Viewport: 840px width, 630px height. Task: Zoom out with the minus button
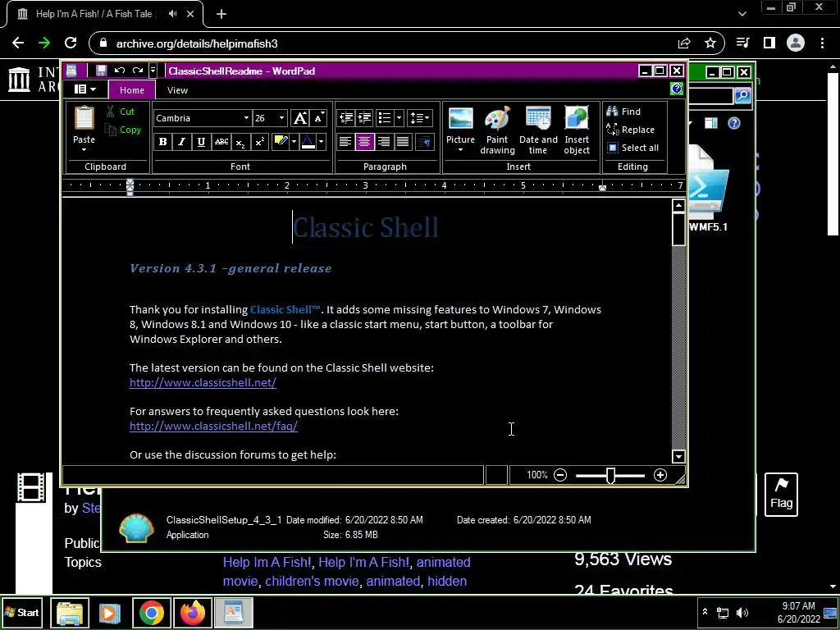560,475
